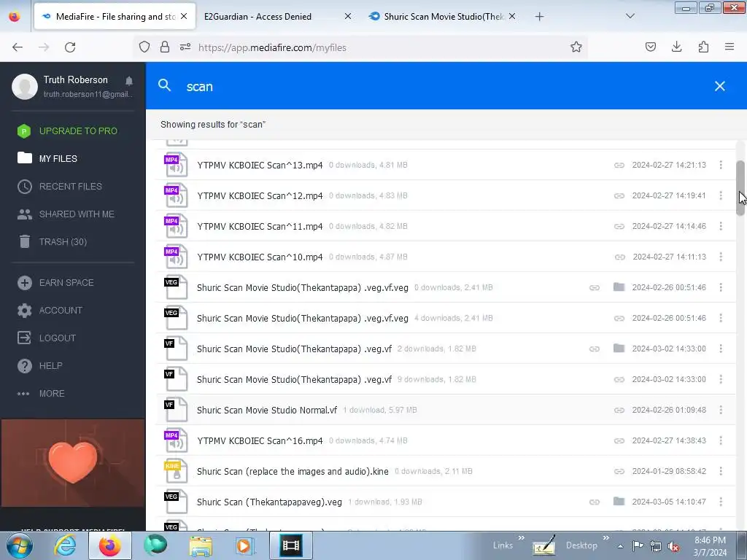The width and height of the screenshot is (747, 560).
Task: Open Firefox downloads panel
Action: click(676, 47)
